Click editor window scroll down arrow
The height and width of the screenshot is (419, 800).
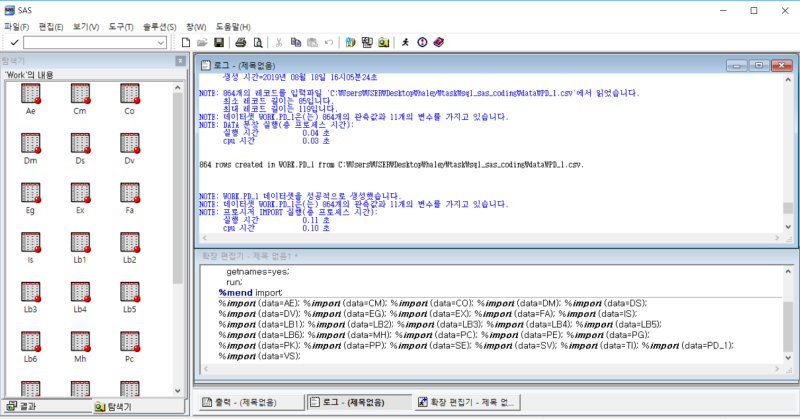[x=788, y=358]
